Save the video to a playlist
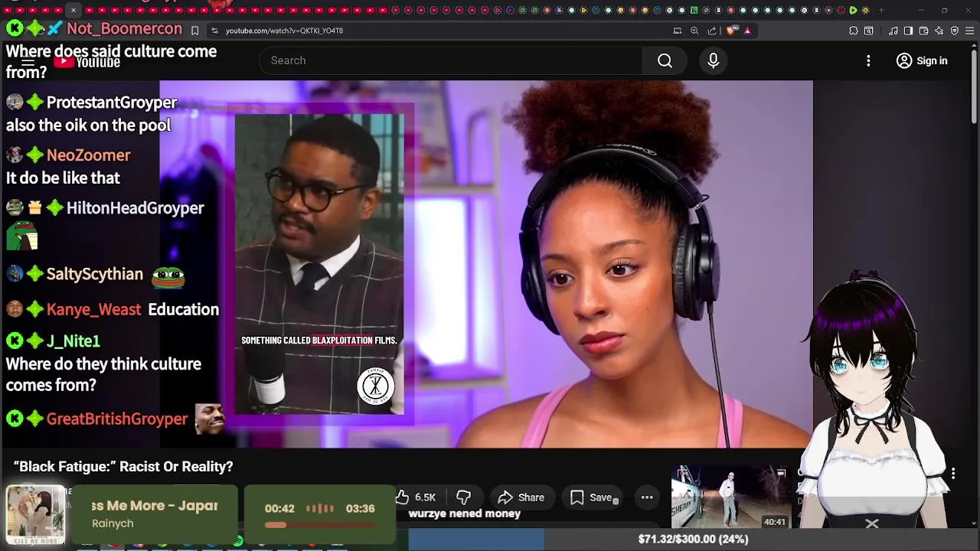Image resolution: width=980 pixels, height=551 pixels. [592, 497]
